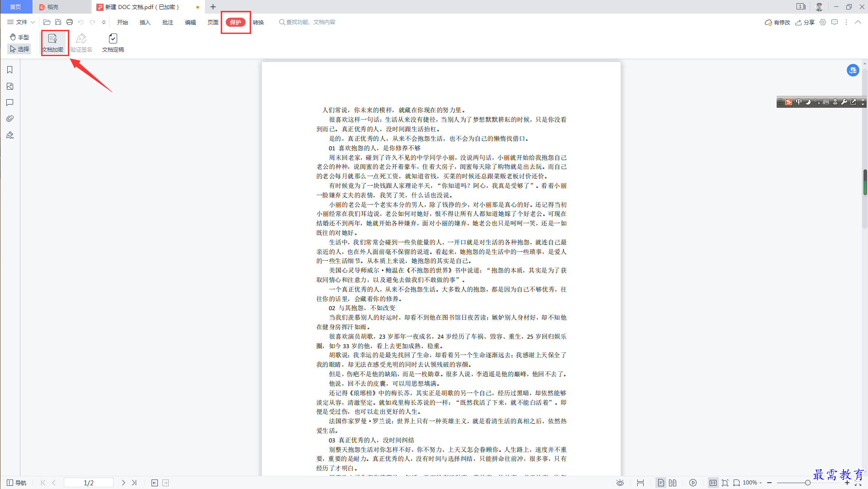This screenshot has width=868, height=489.
Task: Activate the 选择 selection tool
Action: 19,49
